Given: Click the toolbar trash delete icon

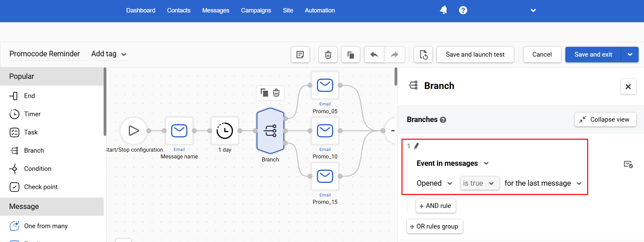Looking at the screenshot, I should coord(328,55).
